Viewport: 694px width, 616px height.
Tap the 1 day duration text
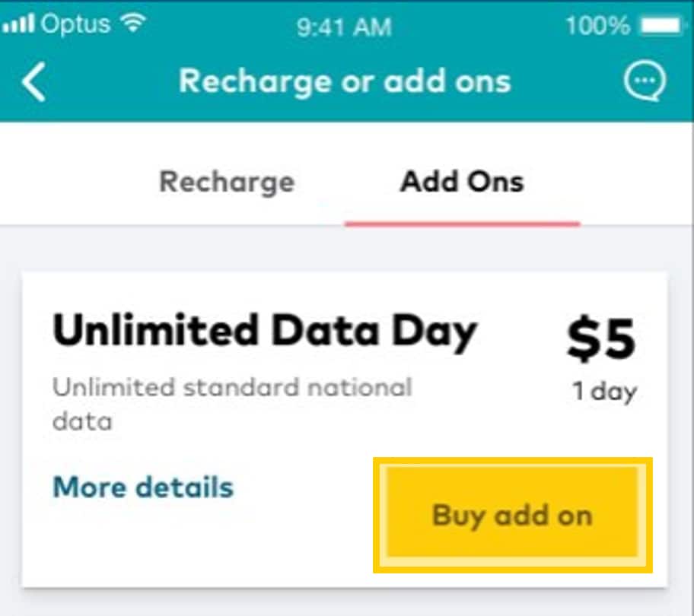point(605,392)
